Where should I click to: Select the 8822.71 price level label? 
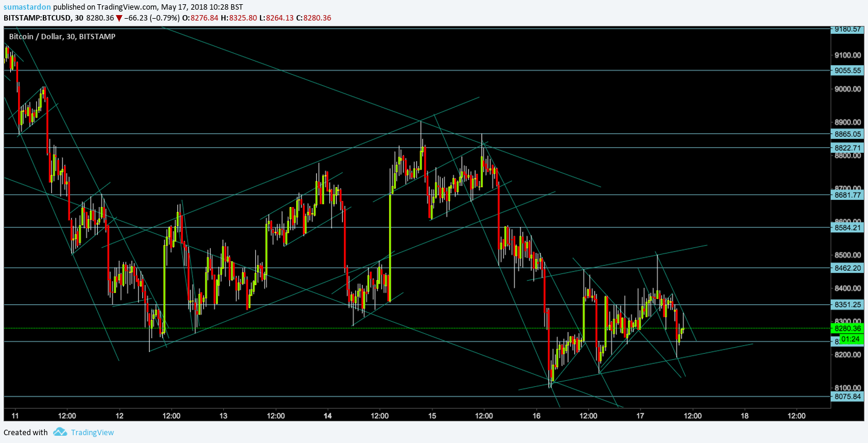click(x=847, y=147)
